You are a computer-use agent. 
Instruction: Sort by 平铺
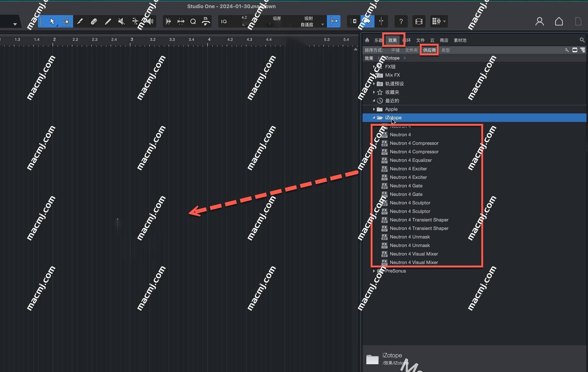tap(395, 50)
